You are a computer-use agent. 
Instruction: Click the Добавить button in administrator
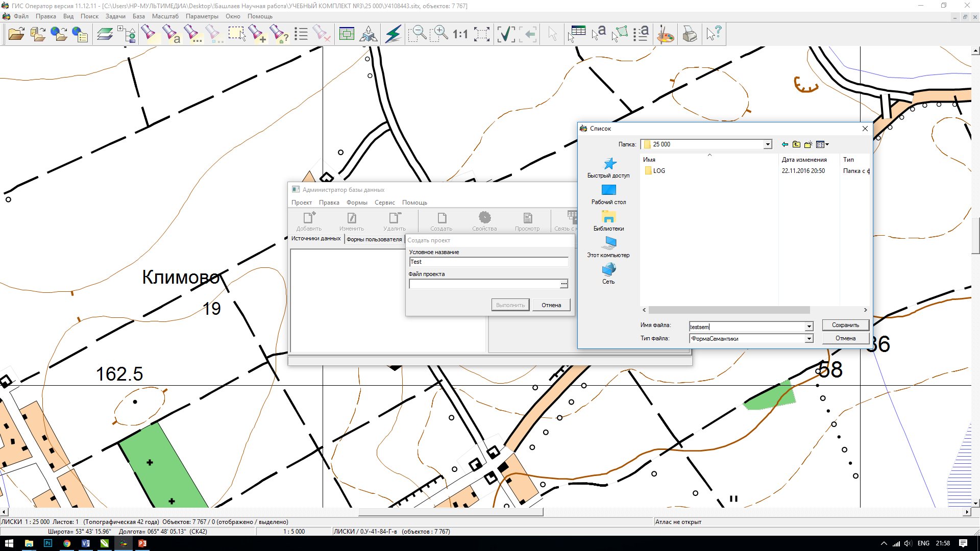tap(309, 221)
